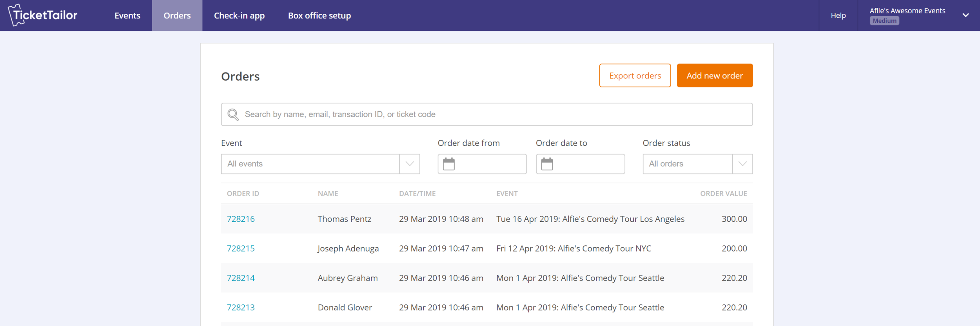Open the All events dropdown
Screen dimensions: 980x326
pyautogui.click(x=320, y=164)
